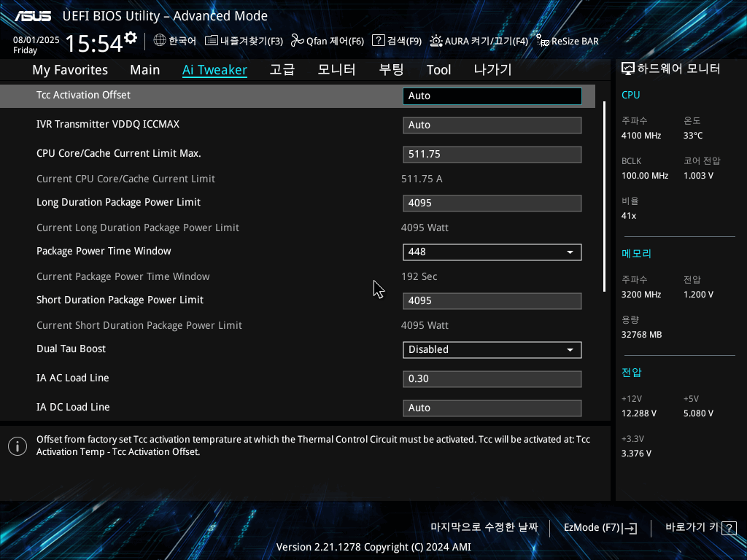747x560 pixels.
Task: Click the 511.75 A current limit value
Action: pos(422,179)
